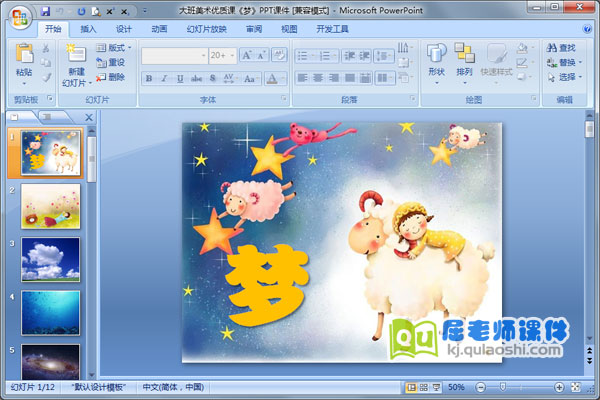Viewport: 600px width, 400px height.
Task: Click the Undo arrow in the quick access toolbar
Action: (60, 12)
